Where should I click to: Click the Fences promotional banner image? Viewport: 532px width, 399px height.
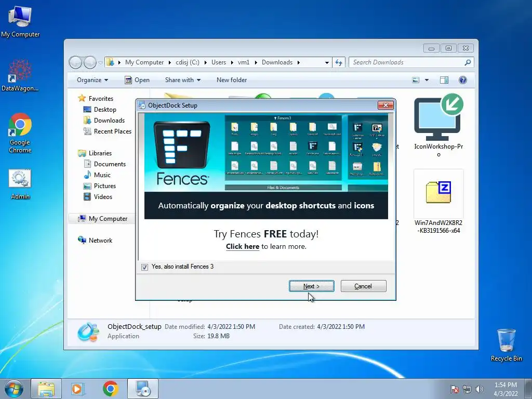pyautogui.click(x=266, y=166)
